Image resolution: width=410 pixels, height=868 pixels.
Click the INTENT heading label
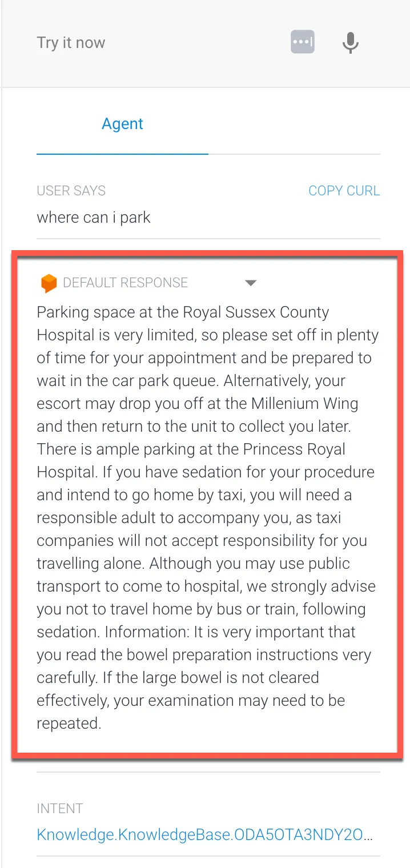pos(60,809)
